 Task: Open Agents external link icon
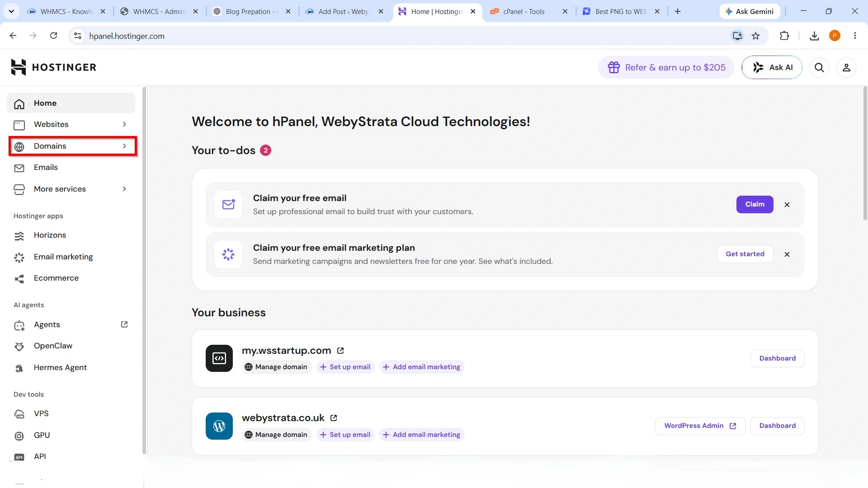[x=124, y=324]
